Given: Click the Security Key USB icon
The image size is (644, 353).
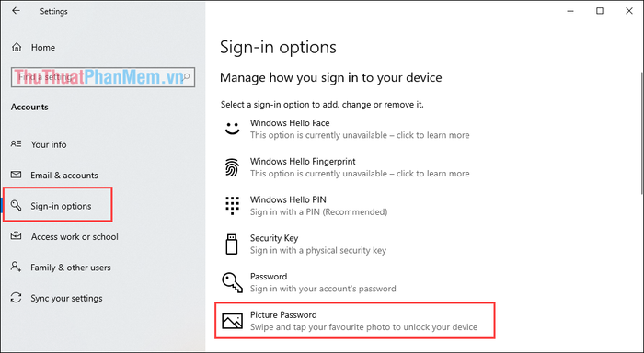Looking at the screenshot, I should 232,244.
